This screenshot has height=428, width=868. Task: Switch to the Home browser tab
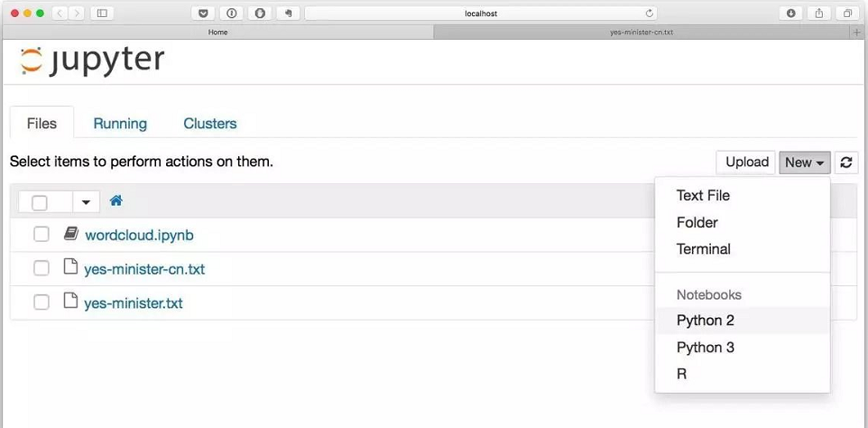coord(218,33)
